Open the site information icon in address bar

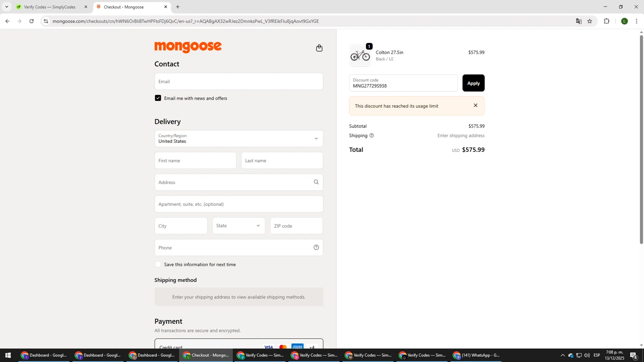point(46,21)
